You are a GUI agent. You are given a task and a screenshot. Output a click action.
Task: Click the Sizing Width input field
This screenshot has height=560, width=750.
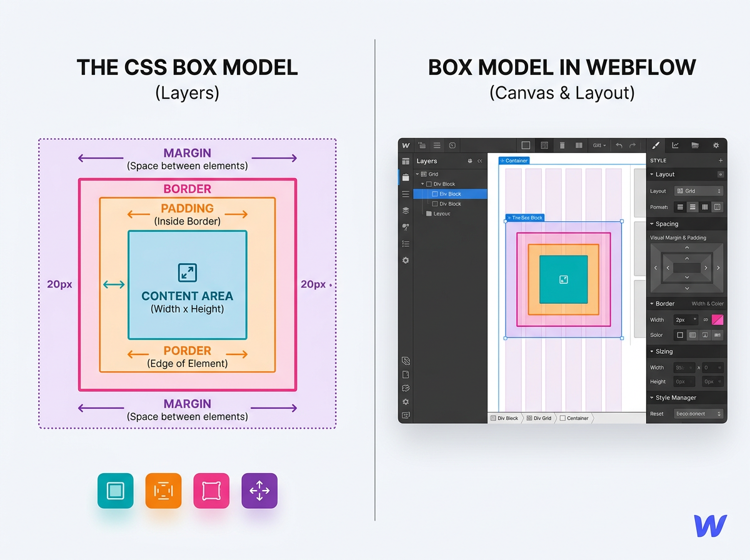pyautogui.click(x=684, y=367)
